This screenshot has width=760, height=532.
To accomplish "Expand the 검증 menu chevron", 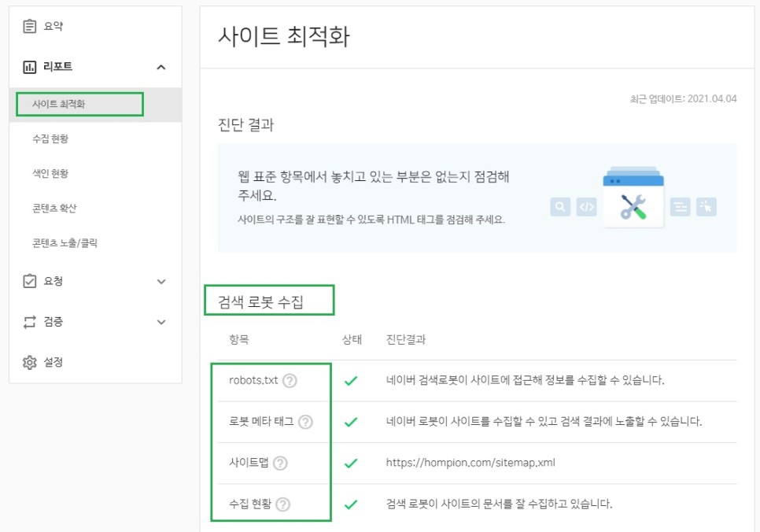I will (161, 322).
